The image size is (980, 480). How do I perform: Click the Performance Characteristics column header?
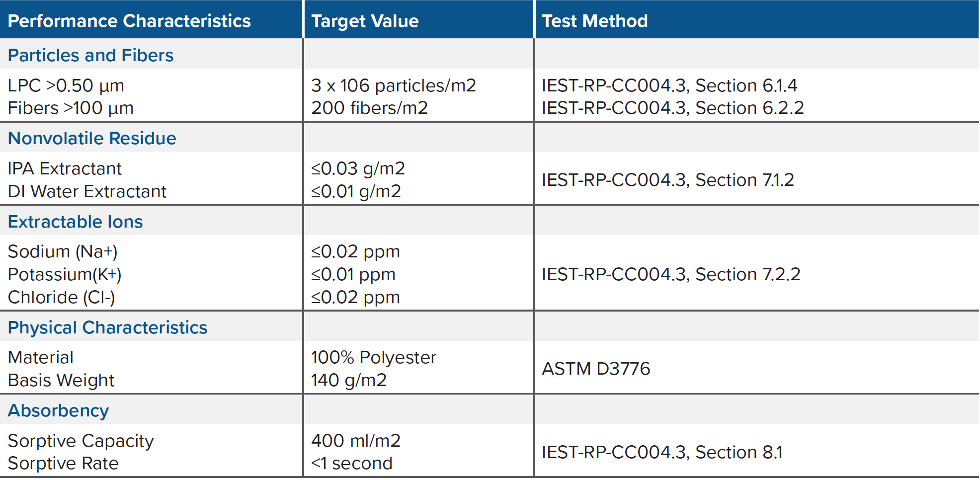129,21
